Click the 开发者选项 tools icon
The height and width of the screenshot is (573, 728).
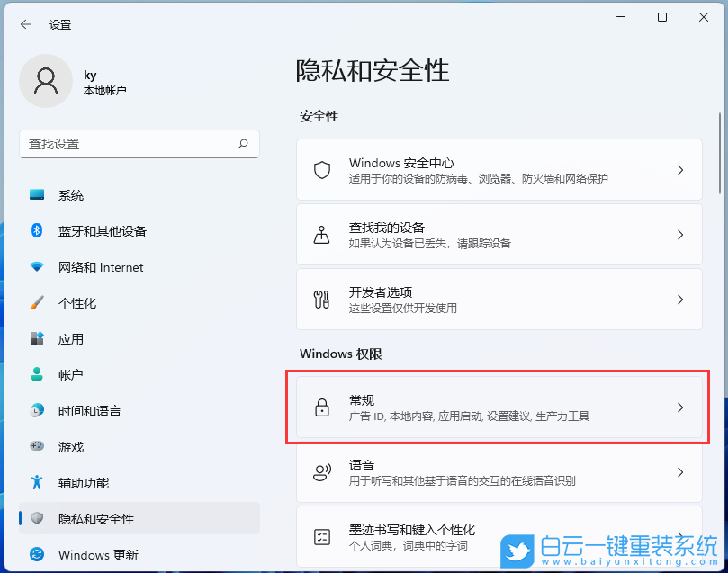tap(321, 300)
